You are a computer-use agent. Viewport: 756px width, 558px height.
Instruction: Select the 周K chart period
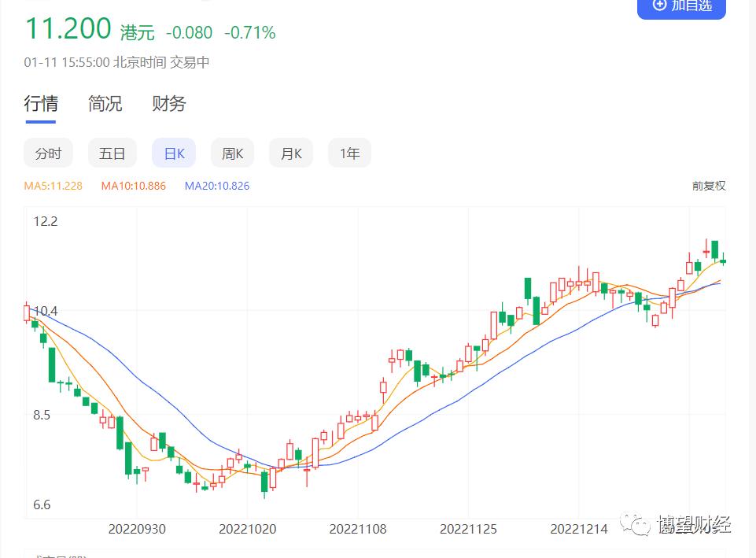click(232, 153)
